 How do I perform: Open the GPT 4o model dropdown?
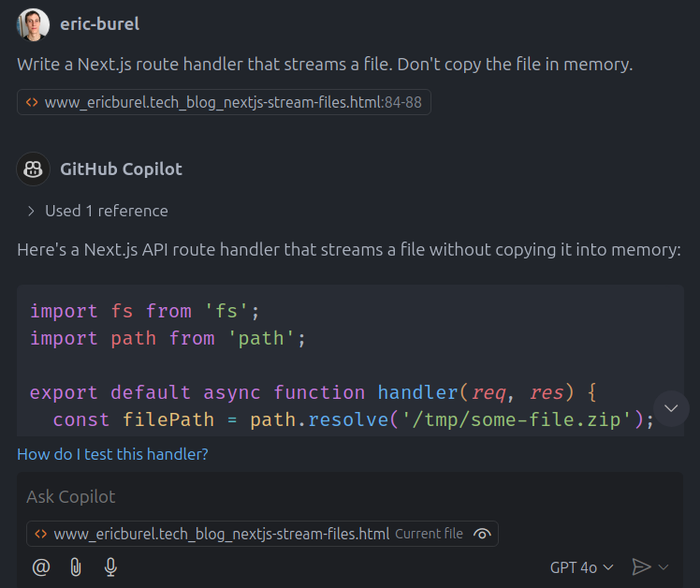pos(582,567)
